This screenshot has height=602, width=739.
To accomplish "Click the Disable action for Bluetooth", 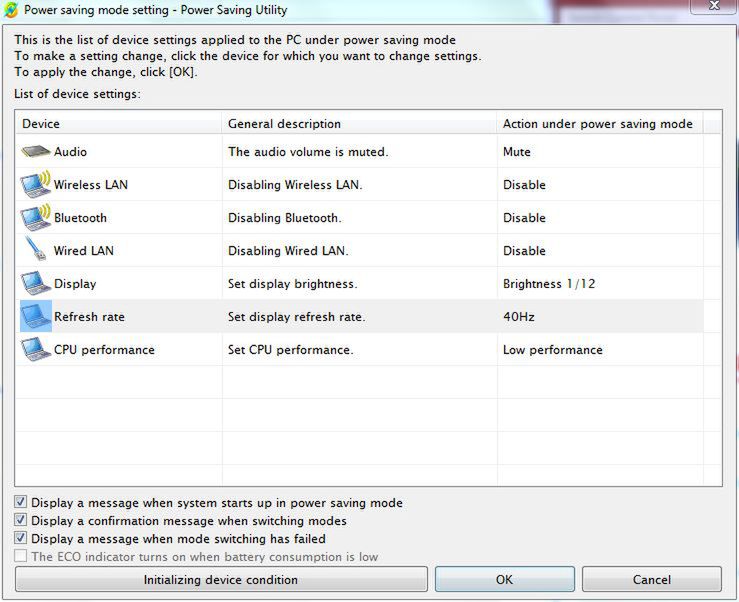I will pos(524,218).
